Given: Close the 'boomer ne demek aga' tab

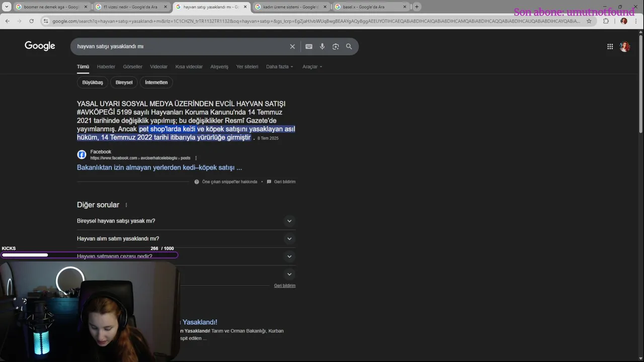Looking at the screenshot, I should pos(86,7).
